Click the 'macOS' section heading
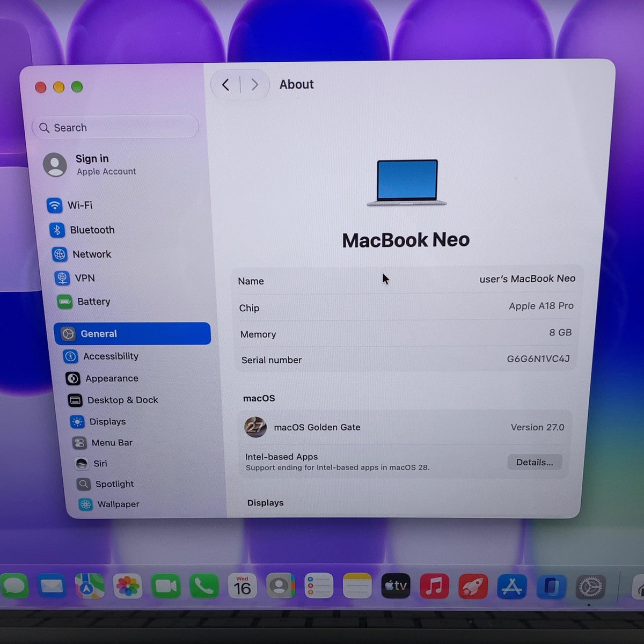This screenshot has width=644, height=644. pyautogui.click(x=259, y=398)
